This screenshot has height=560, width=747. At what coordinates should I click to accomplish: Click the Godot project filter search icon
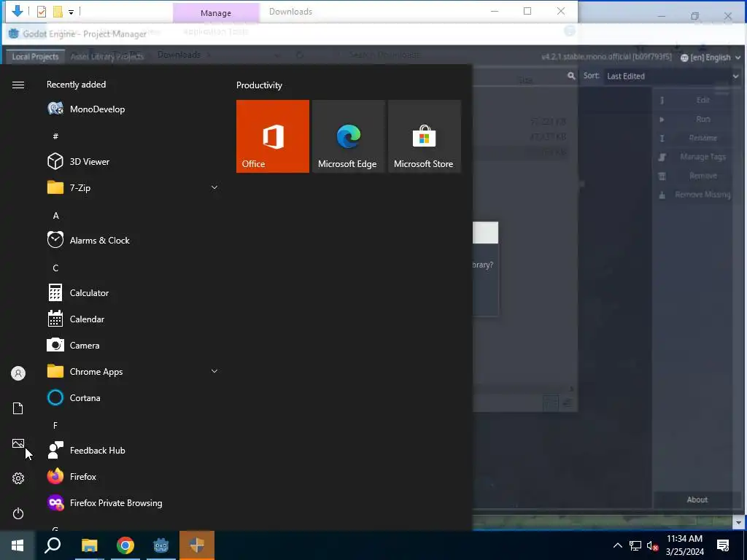571,76
